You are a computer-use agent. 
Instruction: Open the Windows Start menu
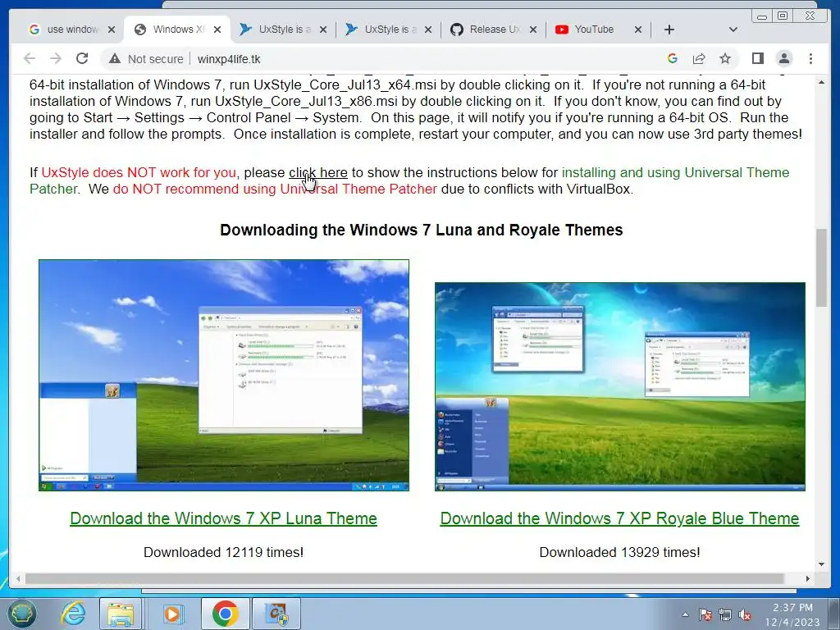[21, 614]
